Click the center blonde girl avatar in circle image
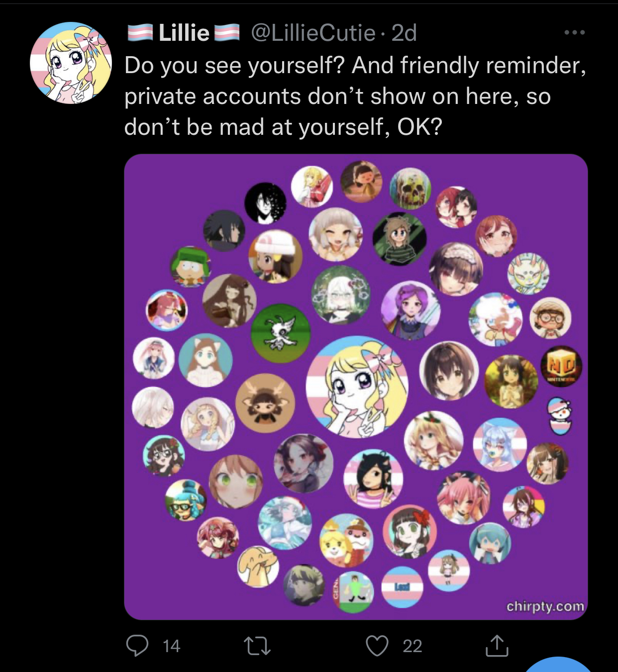The height and width of the screenshot is (672, 618). tap(357, 387)
